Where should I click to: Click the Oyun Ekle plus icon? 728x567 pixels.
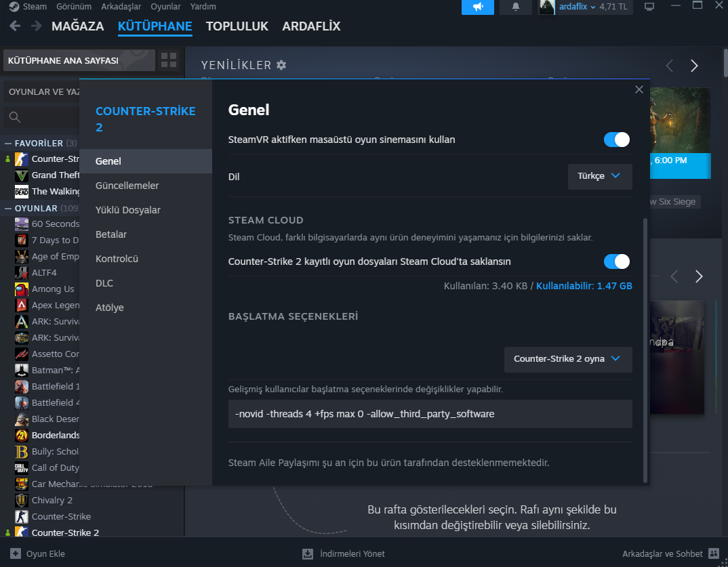coord(16,553)
